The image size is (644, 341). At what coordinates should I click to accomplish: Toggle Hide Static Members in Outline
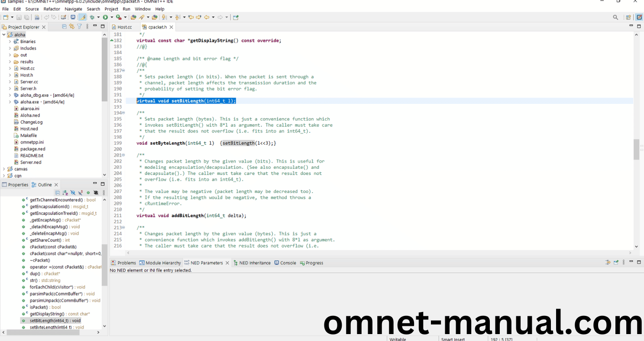(80, 193)
